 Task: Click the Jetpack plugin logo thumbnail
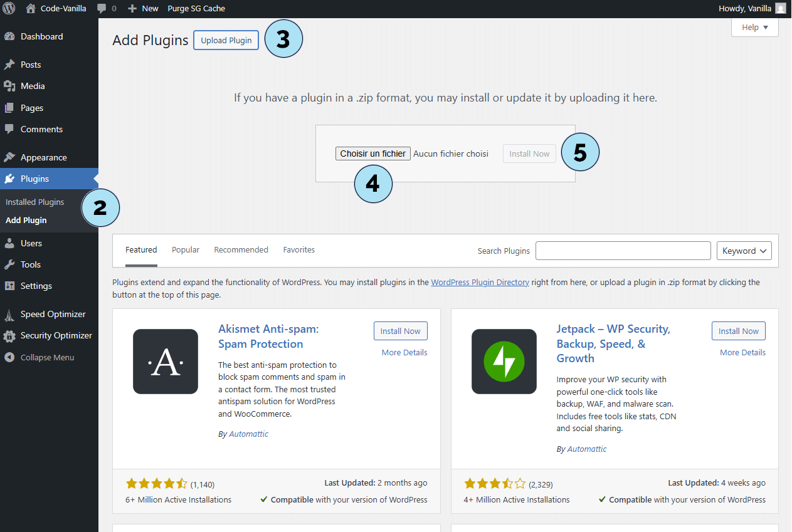tap(504, 362)
